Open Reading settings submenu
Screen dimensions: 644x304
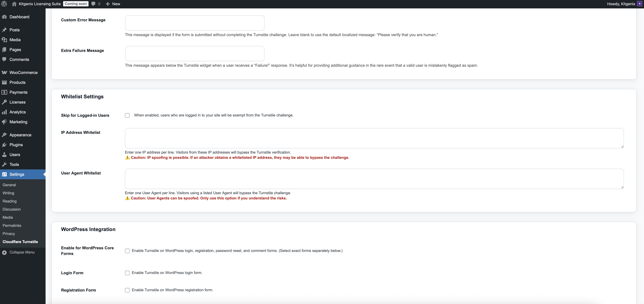(x=9, y=201)
